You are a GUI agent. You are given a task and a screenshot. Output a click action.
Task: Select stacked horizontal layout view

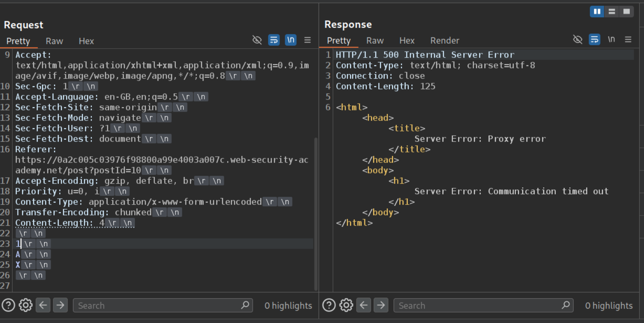[x=612, y=12]
